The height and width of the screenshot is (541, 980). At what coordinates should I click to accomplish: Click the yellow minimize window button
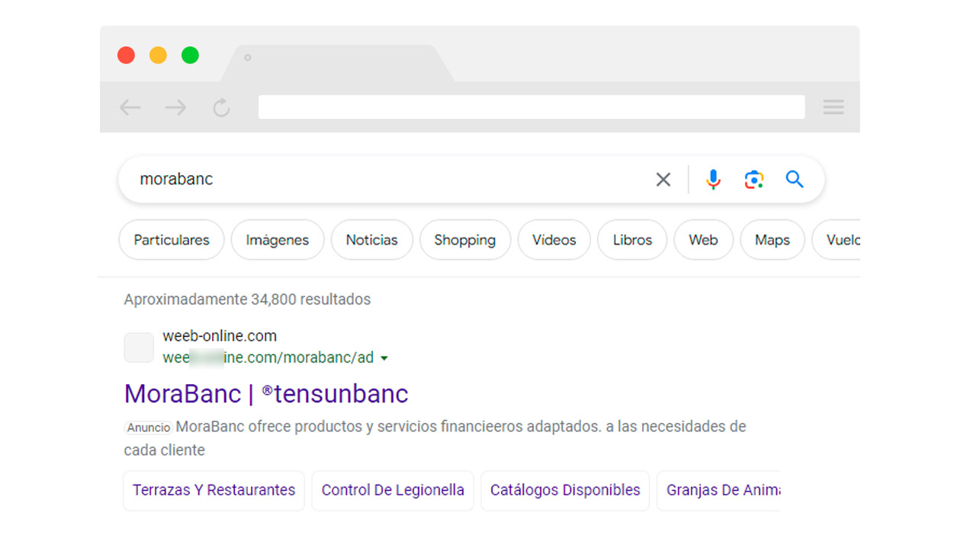click(x=158, y=55)
